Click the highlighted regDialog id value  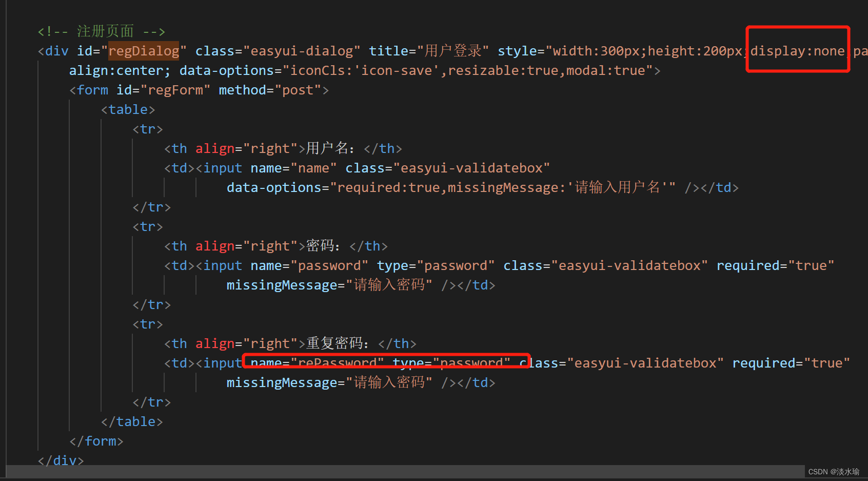pos(144,51)
